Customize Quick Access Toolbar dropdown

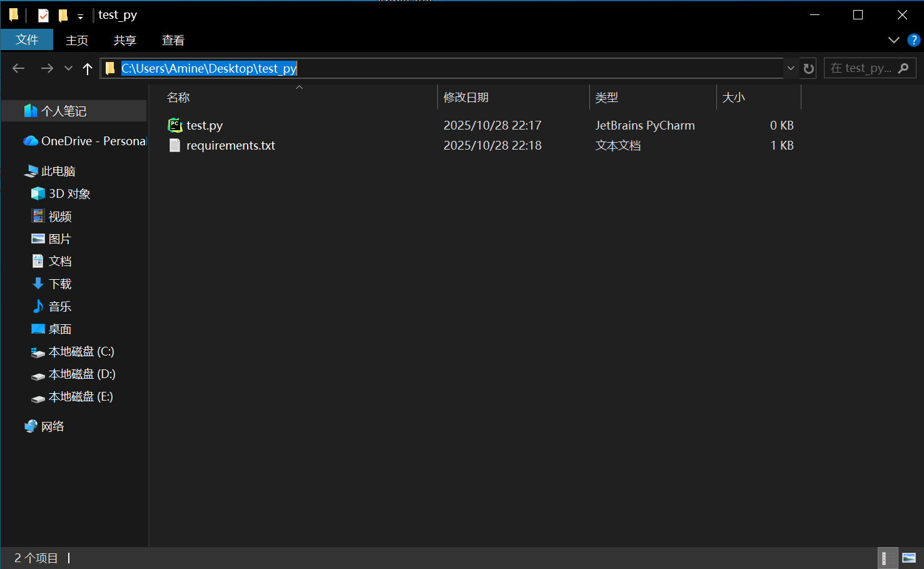[x=80, y=16]
